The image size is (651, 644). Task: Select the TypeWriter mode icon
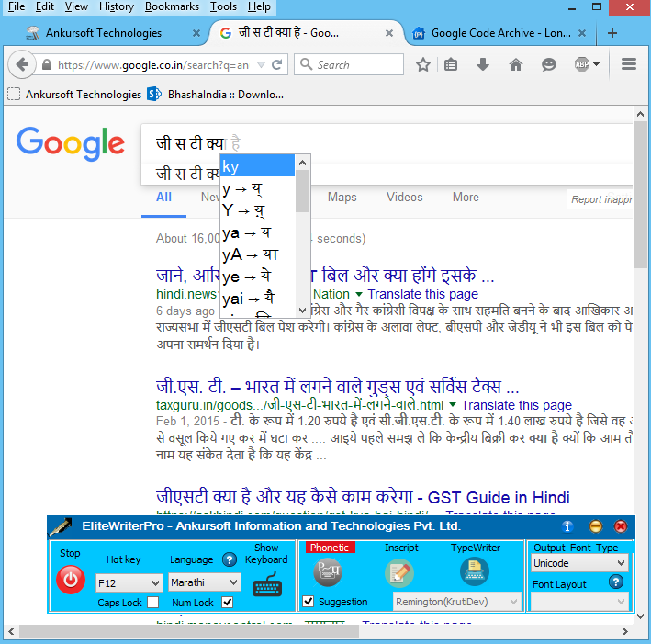click(475, 571)
